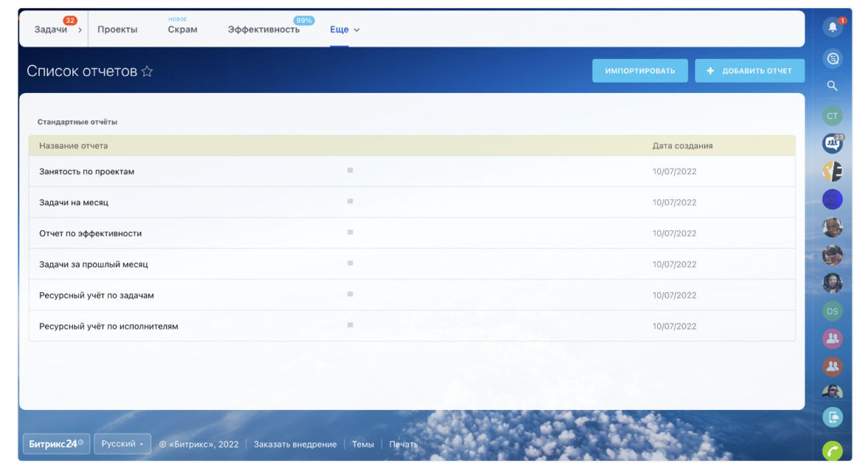Open the Задачи на месяц report
Viewport: 868px width, 469px height.
[x=74, y=202]
